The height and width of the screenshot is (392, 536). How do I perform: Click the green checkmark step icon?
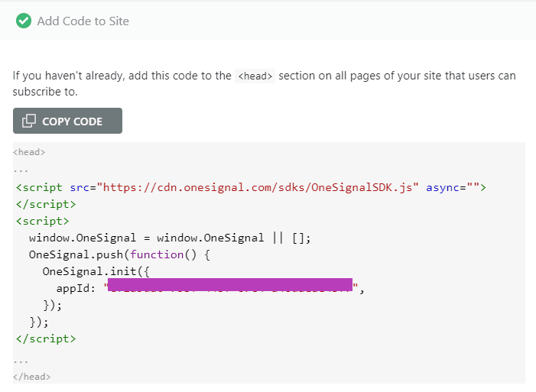click(24, 21)
